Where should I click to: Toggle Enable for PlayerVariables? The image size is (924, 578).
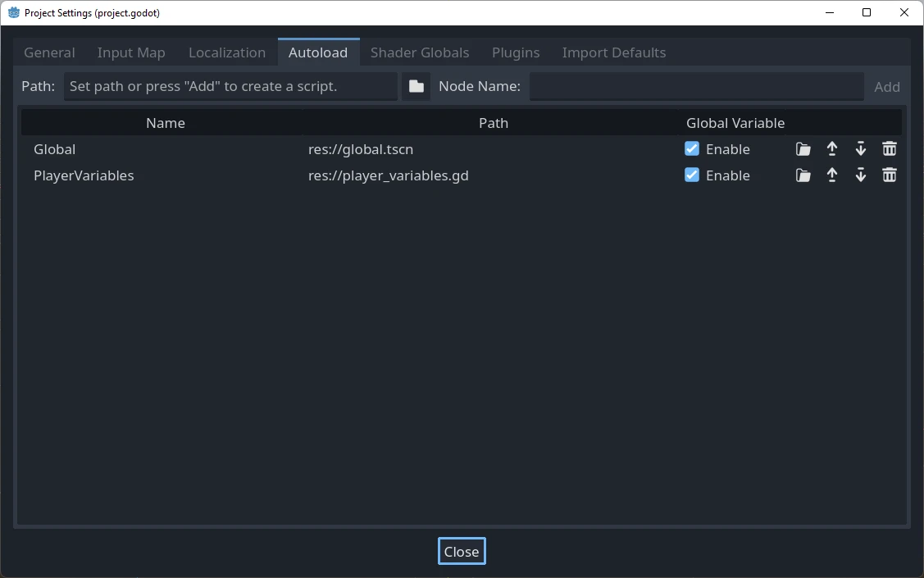[691, 175]
